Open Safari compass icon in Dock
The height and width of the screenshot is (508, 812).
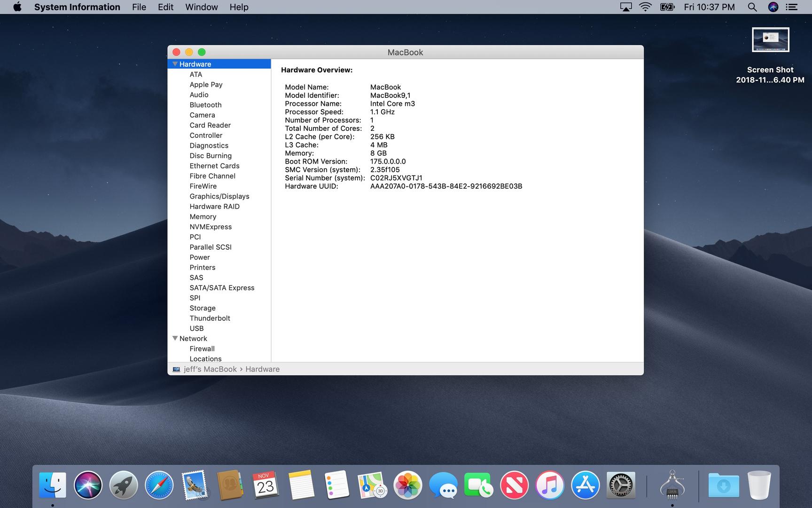tap(159, 485)
